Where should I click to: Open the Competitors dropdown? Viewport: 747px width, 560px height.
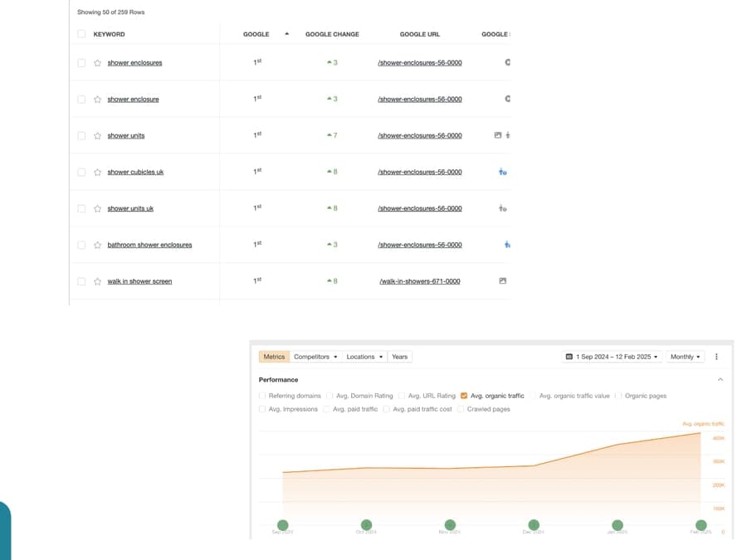click(x=315, y=357)
